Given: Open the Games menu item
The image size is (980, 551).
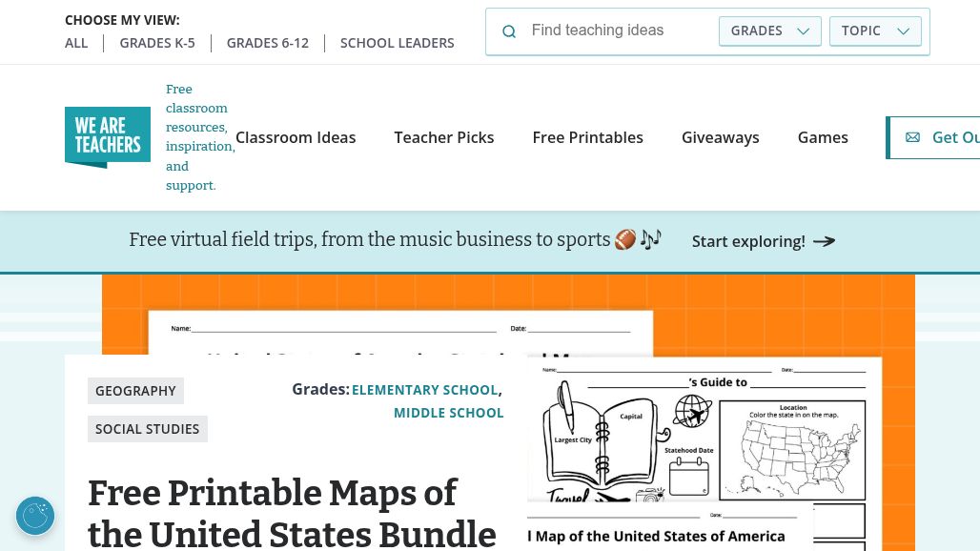Looking at the screenshot, I should (823, 137).
